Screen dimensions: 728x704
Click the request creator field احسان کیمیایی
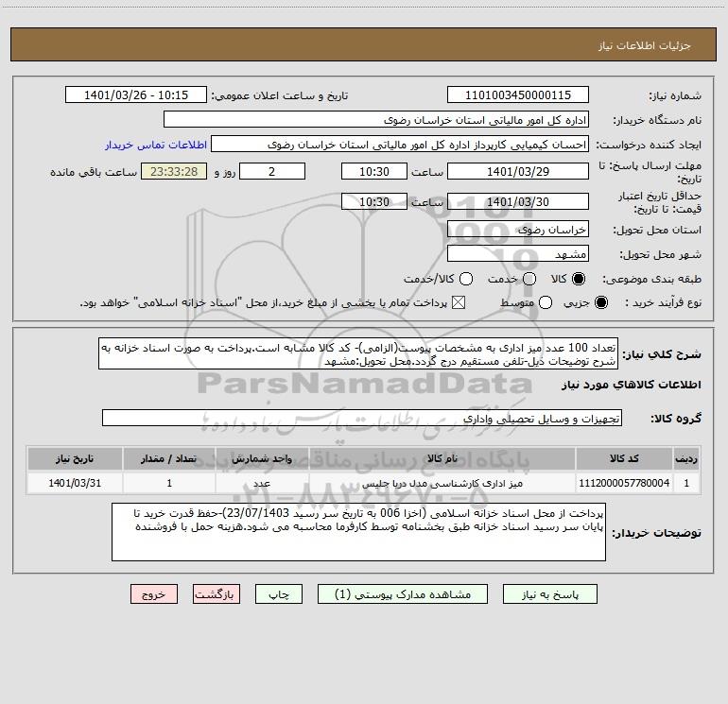click(400, 145)
